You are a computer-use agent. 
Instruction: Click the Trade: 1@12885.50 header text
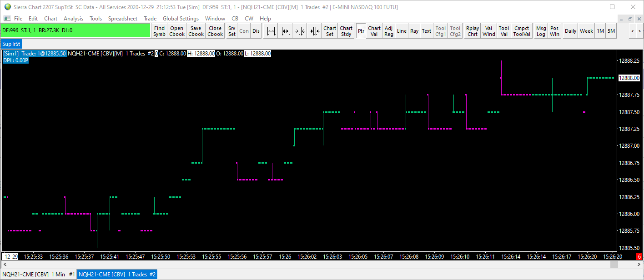pos(44,54)
